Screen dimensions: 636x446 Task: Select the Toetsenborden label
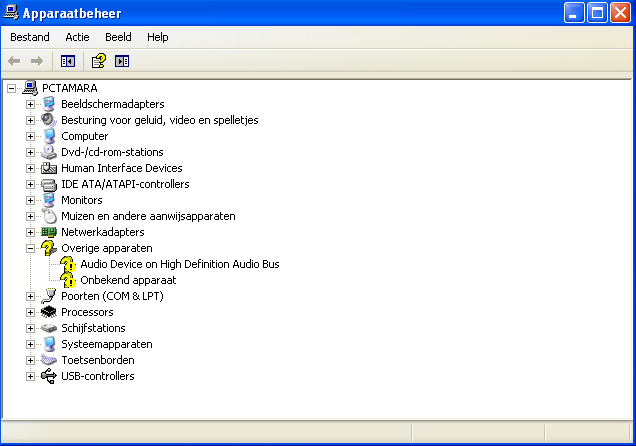point(98,360)
